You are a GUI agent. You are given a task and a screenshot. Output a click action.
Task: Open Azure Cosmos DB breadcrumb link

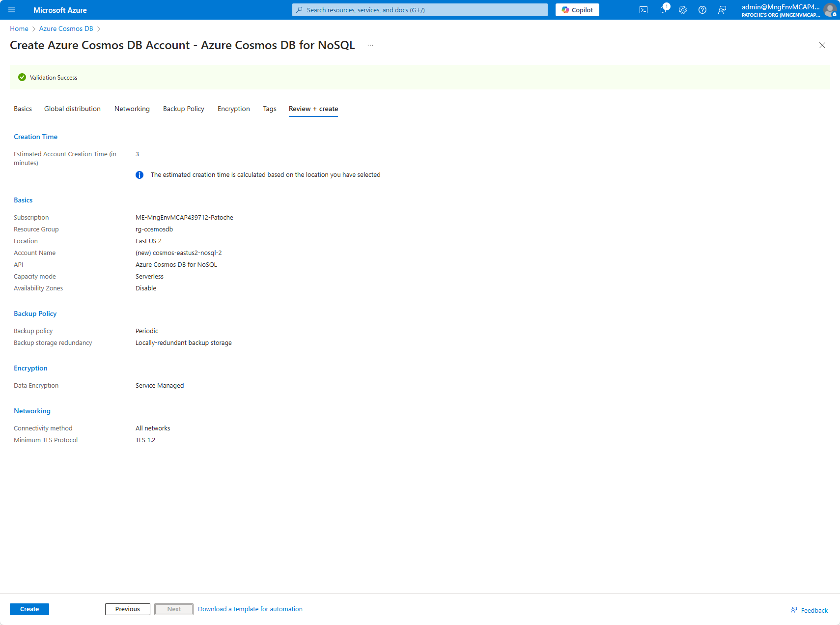coord(66,28)
